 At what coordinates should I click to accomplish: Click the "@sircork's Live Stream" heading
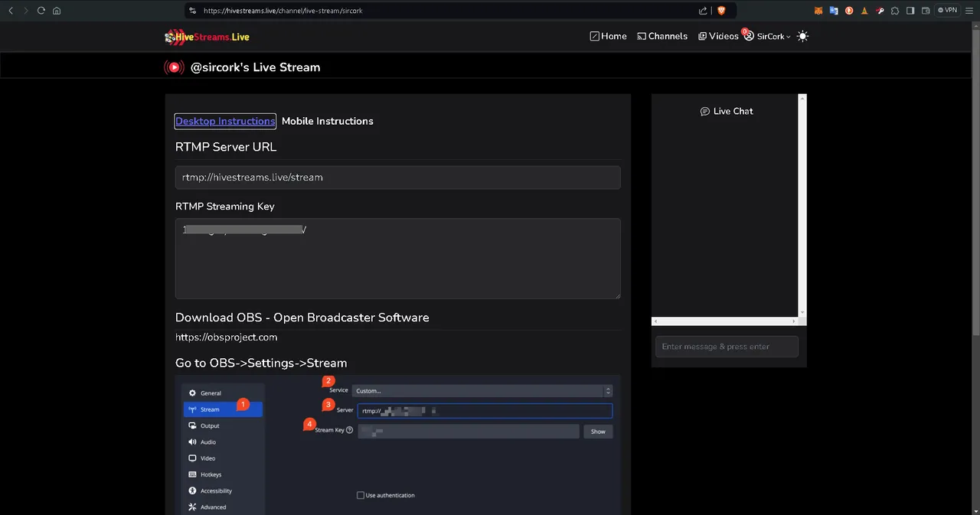click(x=255, y=67)
